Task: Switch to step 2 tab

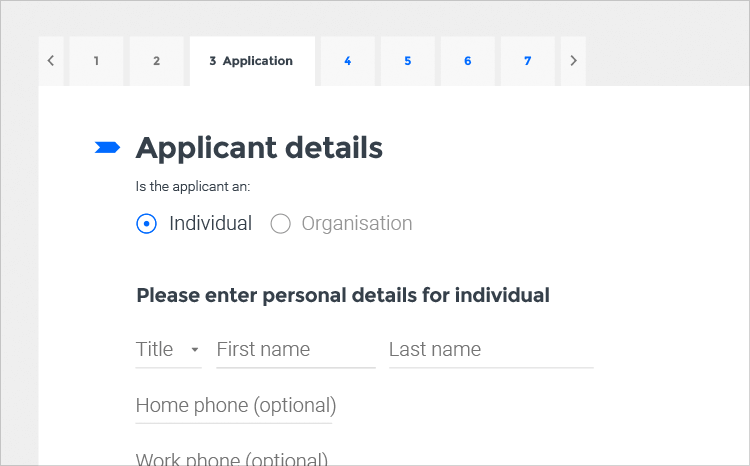Action: tap(157, 61)
